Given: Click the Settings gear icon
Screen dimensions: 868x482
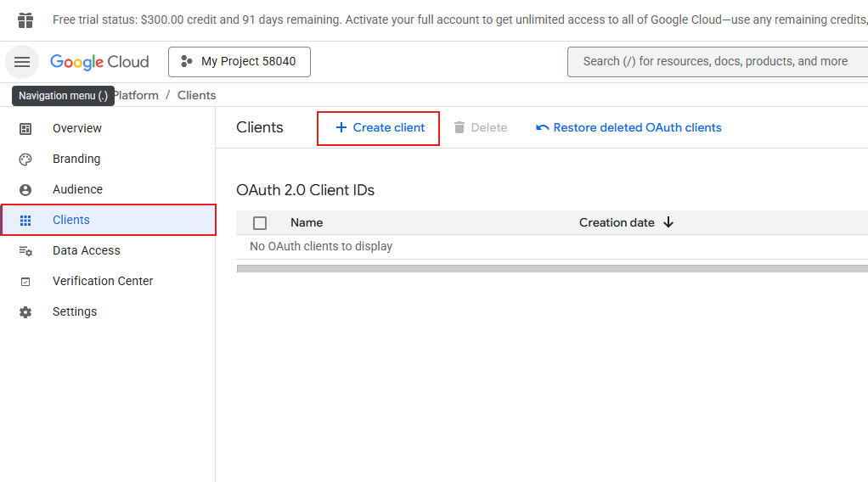Looking at the screenshot, I should [25, 312].
